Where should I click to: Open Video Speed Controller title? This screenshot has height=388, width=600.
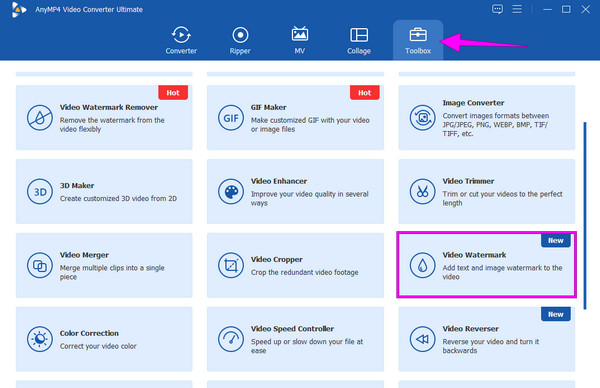[292, 329]
